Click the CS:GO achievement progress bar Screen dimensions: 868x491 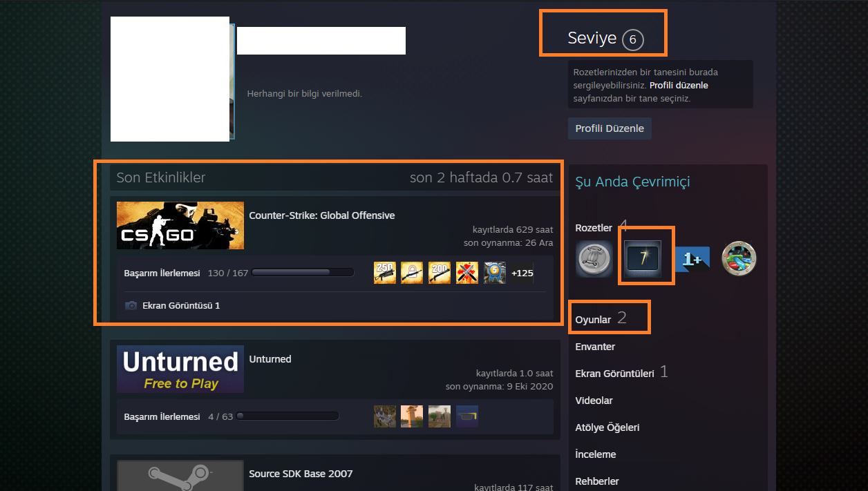tap(303, 273)
